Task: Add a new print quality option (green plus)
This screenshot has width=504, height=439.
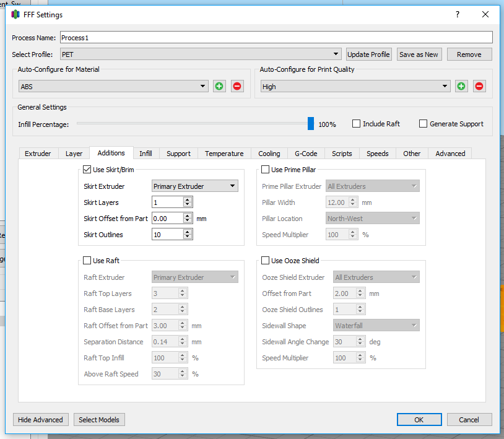Action: click(461, 86)
